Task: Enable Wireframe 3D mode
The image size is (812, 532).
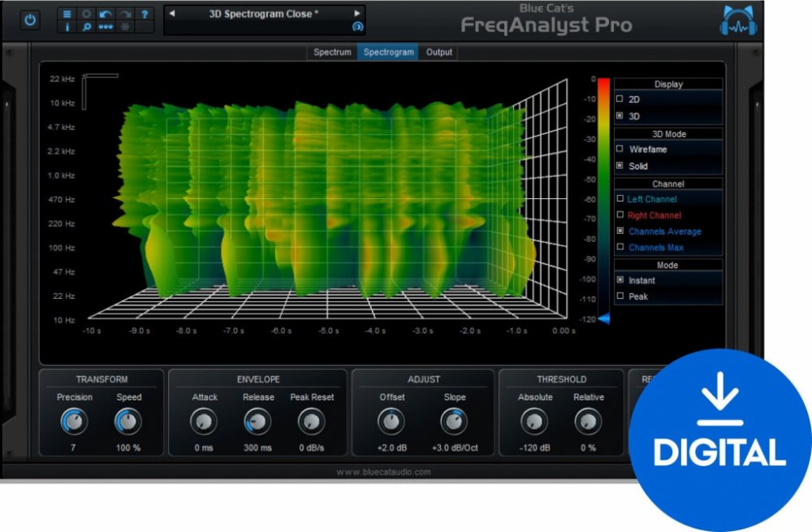Action: pos(620,149)
